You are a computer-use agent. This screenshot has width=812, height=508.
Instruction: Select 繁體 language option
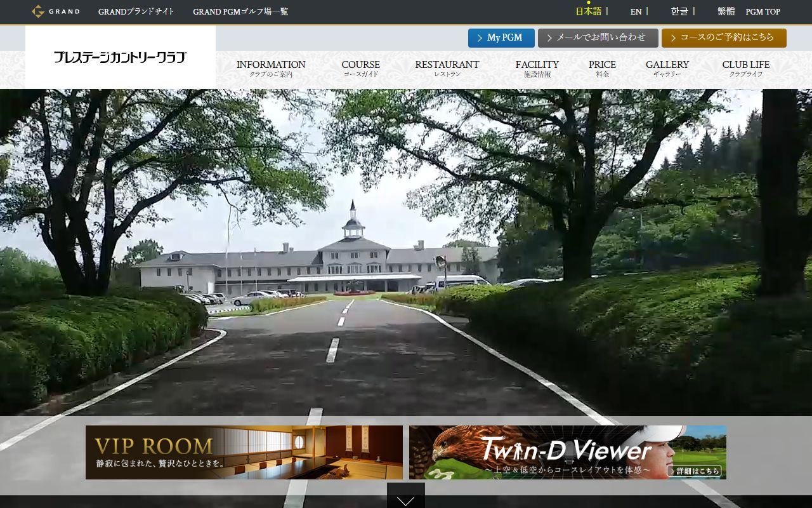pyautogui.click(x=726, y=11)
